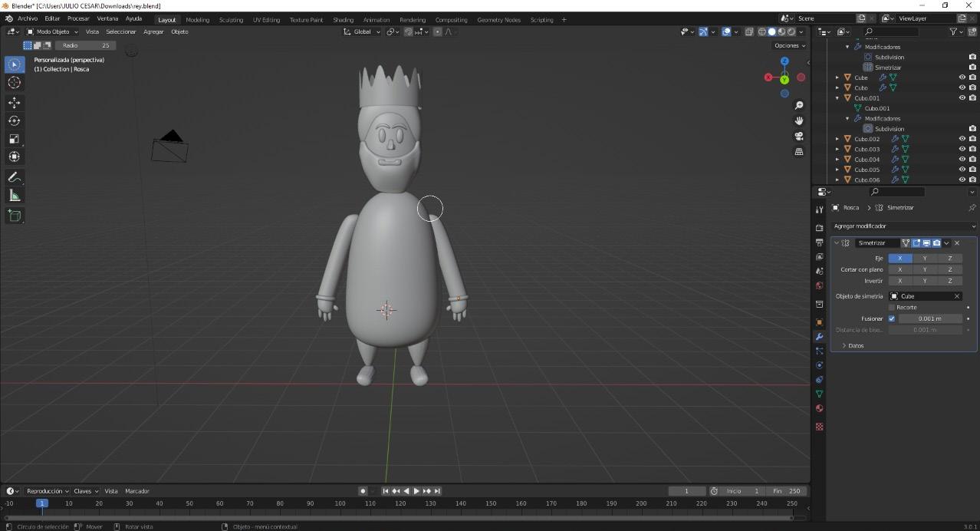Open the Agregar modificador dropdown
The image size is (980, 531).
pyautogui.click(x=903, y=226)
